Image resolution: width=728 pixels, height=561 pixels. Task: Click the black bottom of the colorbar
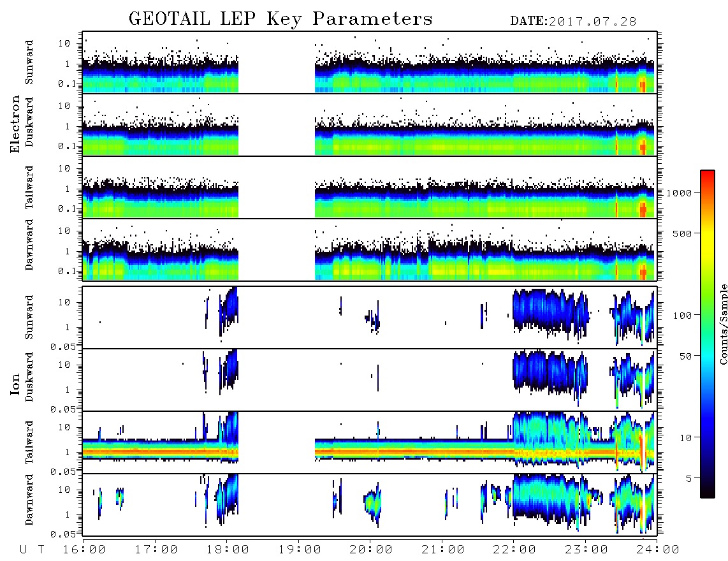tap(708, 490)
